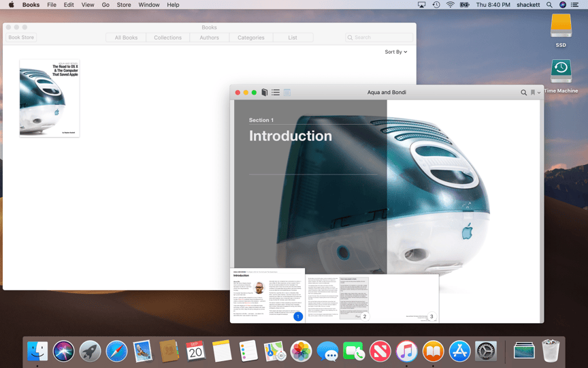This screenshot has height=368, width=588.
Task: Click battery status icon in menu bar
Action: [x=465, y=5]
